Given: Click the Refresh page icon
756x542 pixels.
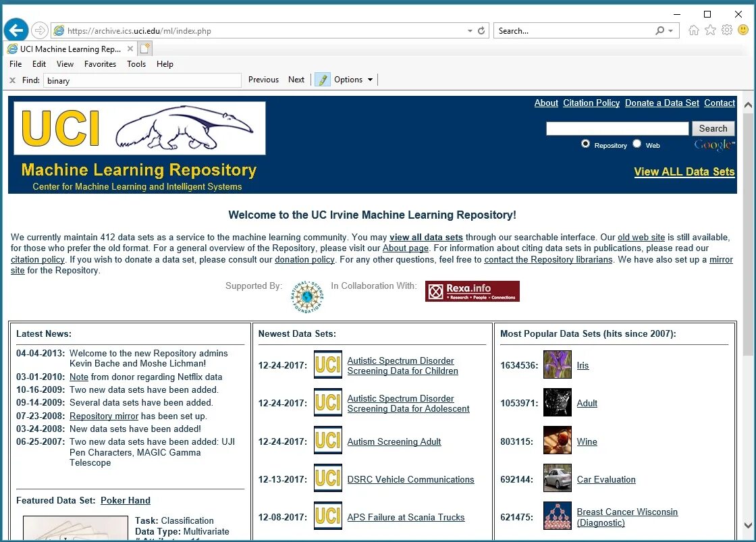Looking at the screenshot, I should pos(481,30).
